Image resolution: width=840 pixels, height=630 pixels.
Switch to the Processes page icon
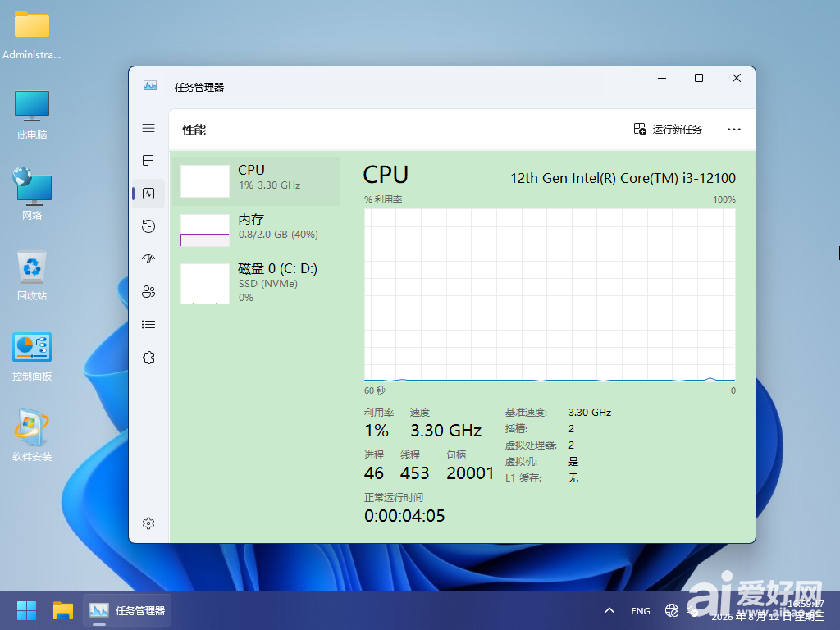pos(148,160)
